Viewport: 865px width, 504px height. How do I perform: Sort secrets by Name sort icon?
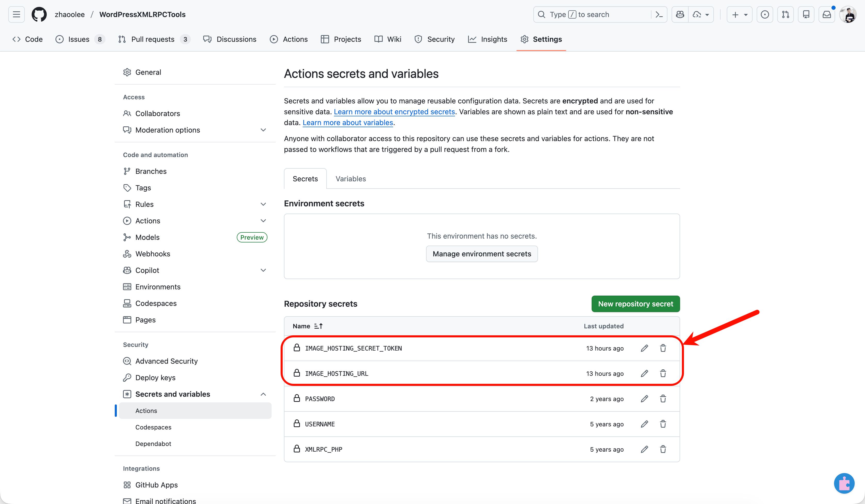[318, 326]
